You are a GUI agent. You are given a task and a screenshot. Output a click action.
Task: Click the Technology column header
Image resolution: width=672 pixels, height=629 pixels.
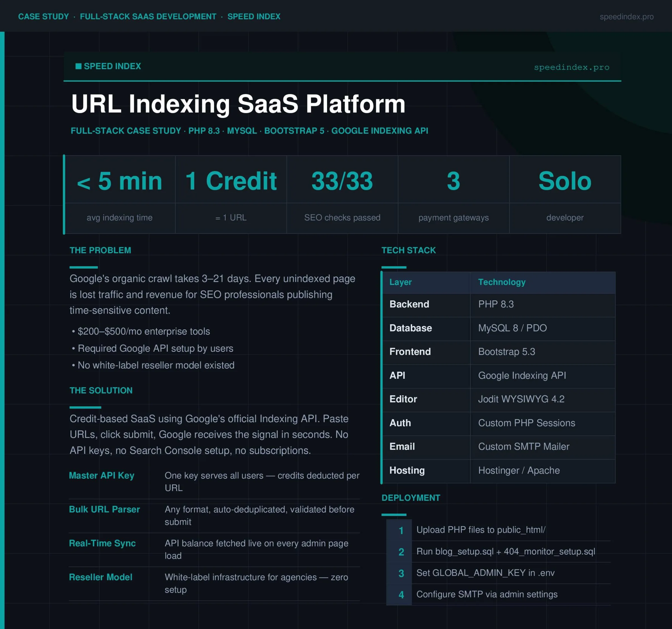[x=502, y=282]
